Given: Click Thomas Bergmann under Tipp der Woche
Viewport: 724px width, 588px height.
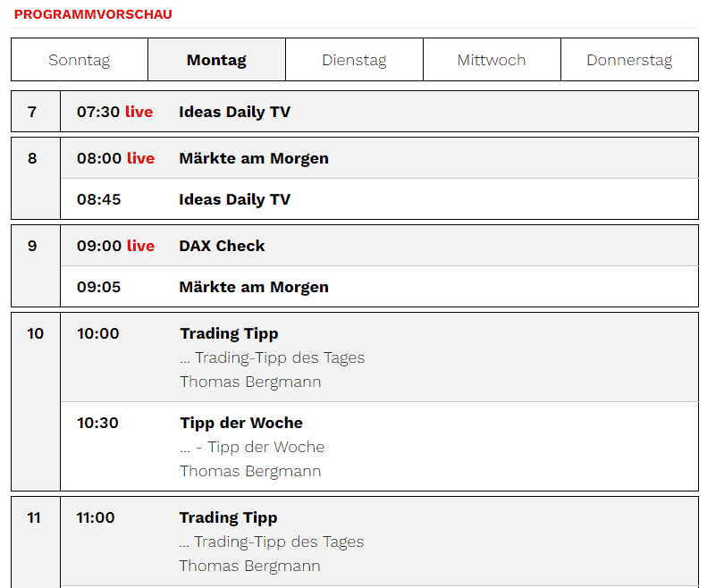Looking at the screenshot, I should pyautogui.click(x=250, y=471).
